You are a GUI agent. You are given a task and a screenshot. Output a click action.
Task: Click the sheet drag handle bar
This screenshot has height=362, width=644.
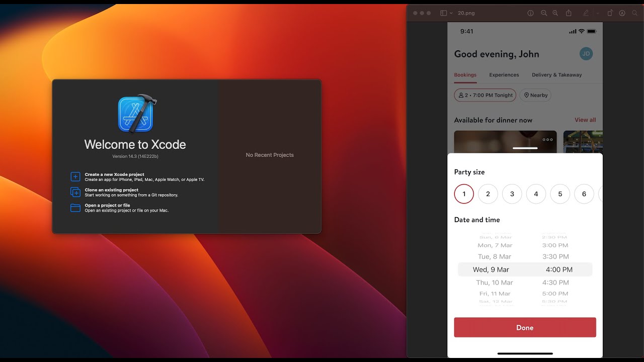coord(525,148)
